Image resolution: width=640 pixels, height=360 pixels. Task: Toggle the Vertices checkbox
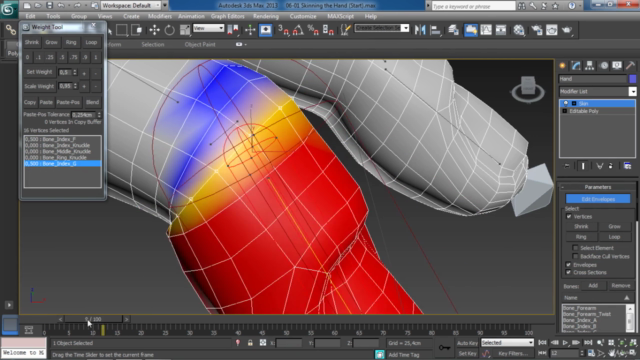[x=569, y=217]
